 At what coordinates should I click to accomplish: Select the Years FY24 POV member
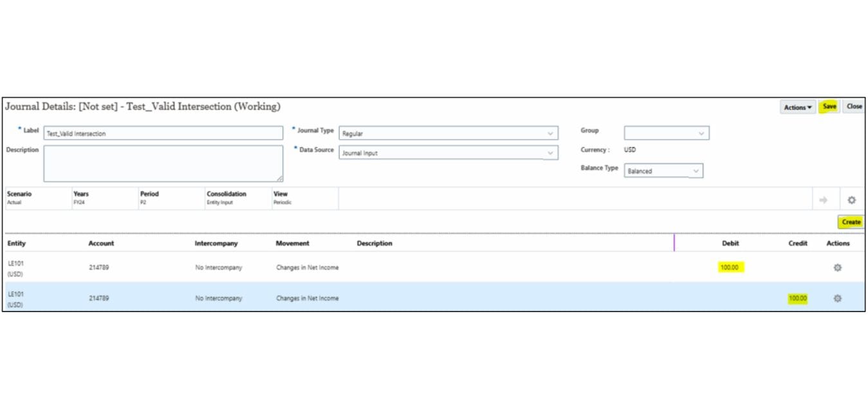click(80, 202)
